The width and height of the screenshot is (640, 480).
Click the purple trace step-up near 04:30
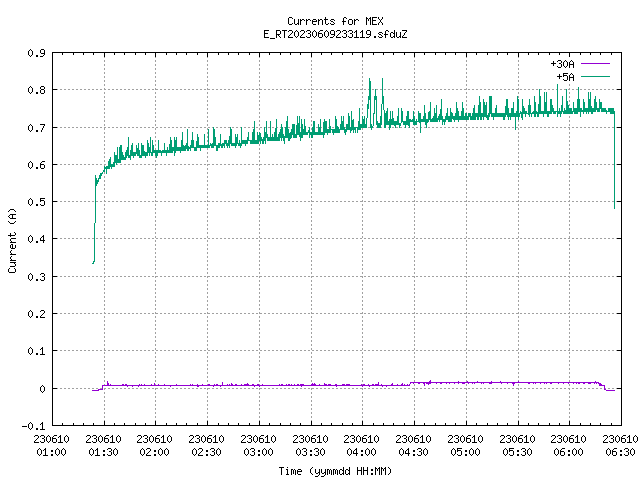pos(411,383)
